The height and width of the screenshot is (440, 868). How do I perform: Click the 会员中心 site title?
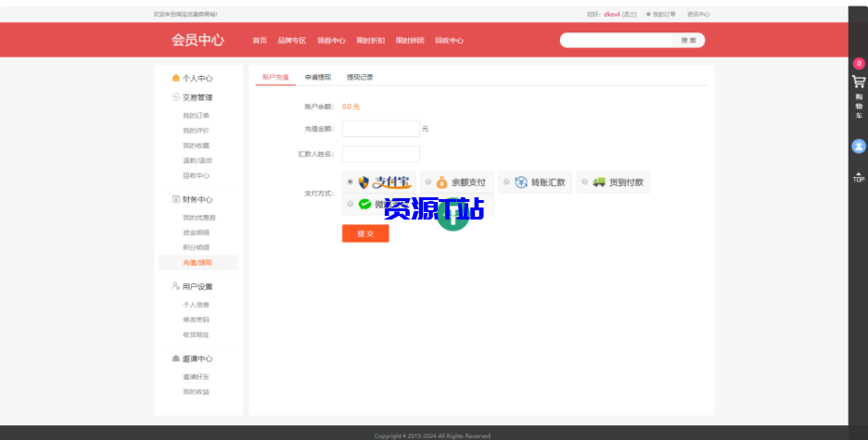coord(198,40)
